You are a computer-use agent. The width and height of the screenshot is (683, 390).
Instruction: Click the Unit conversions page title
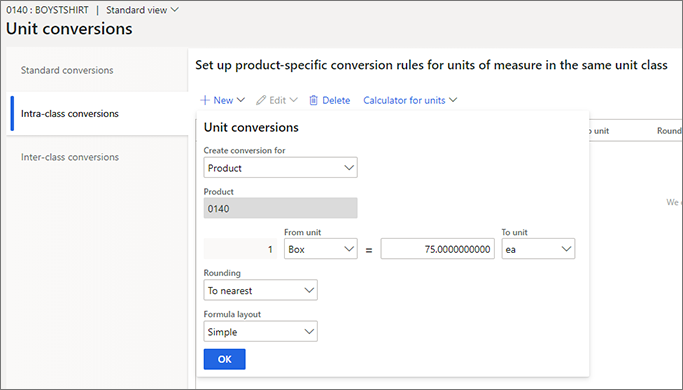coord(69,28)
